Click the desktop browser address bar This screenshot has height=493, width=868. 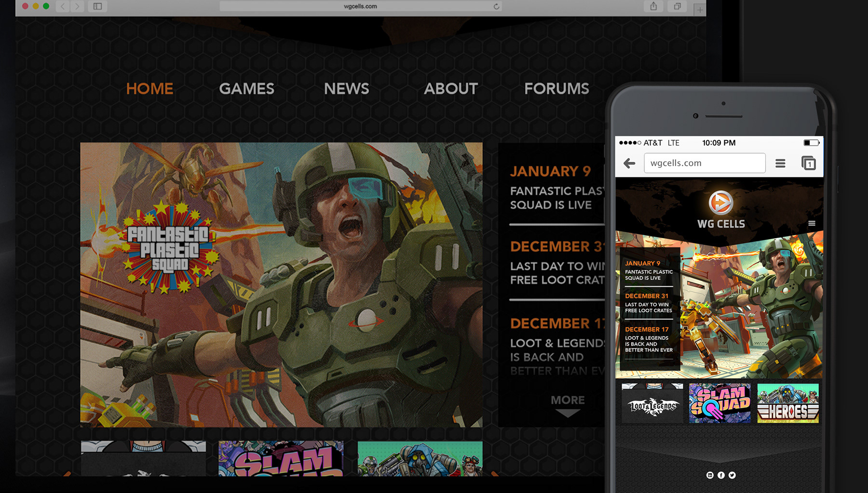point(361,6)
